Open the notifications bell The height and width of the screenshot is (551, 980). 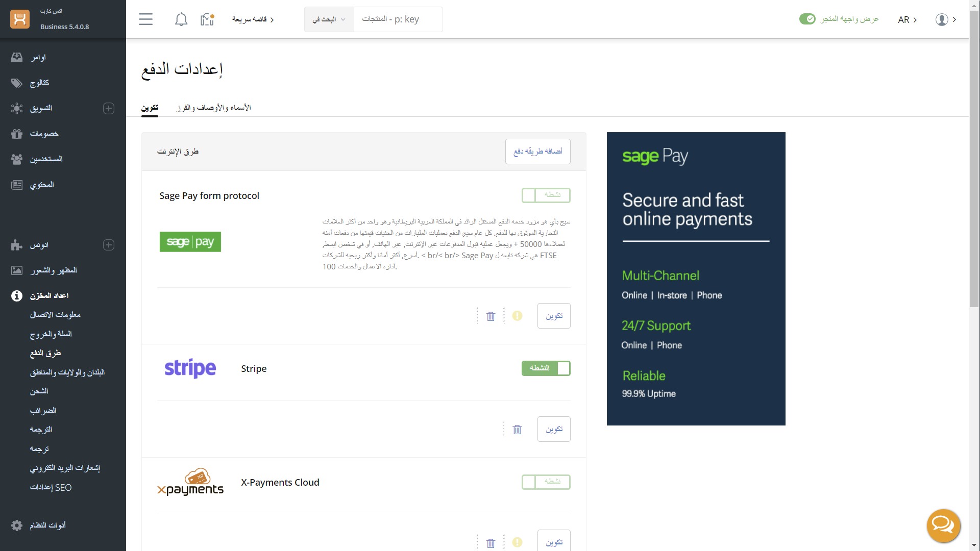(x=181, y=19)
